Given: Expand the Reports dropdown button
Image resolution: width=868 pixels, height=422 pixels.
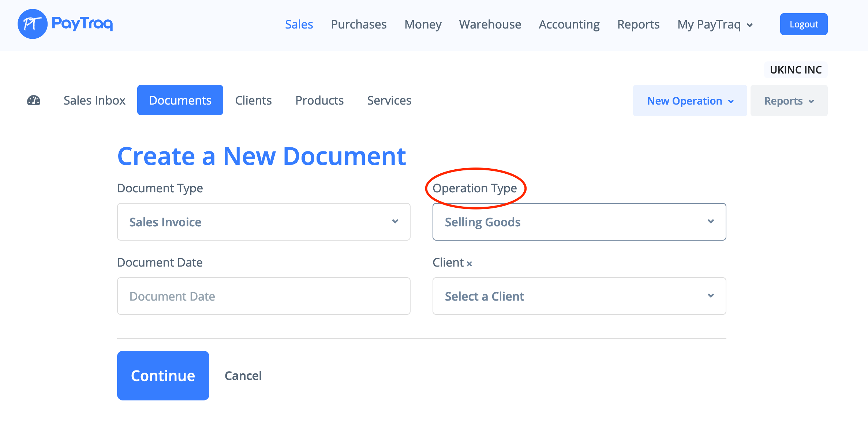Looking at the screenshot, I should tap(789, 101).
